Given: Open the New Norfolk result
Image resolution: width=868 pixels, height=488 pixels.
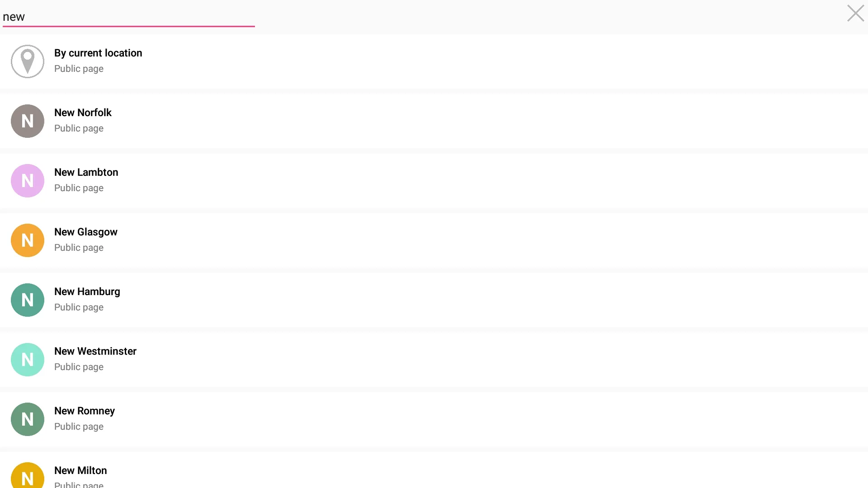Looking at the screenshot, I should point(83,113).
